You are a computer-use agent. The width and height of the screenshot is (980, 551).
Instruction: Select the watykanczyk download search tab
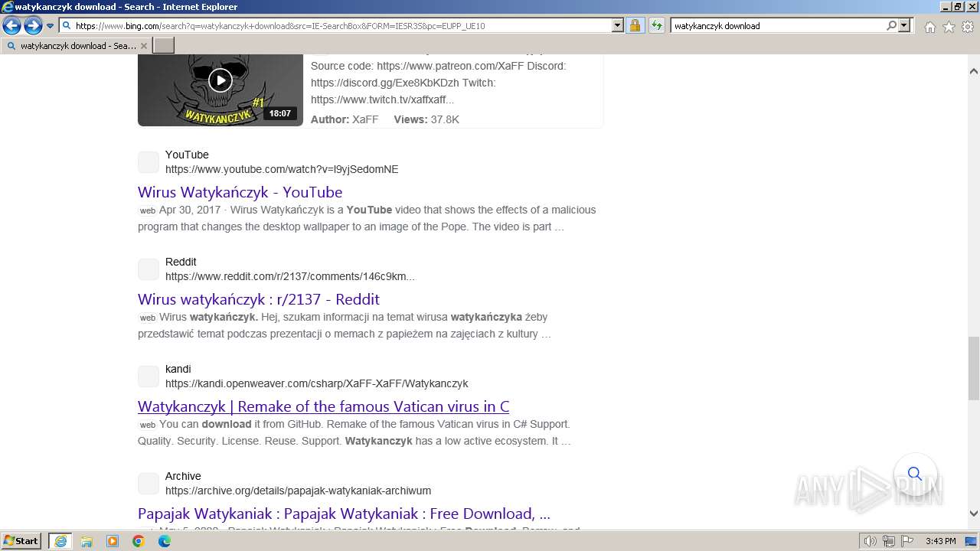pyautogui.click(x=76, y=46)
